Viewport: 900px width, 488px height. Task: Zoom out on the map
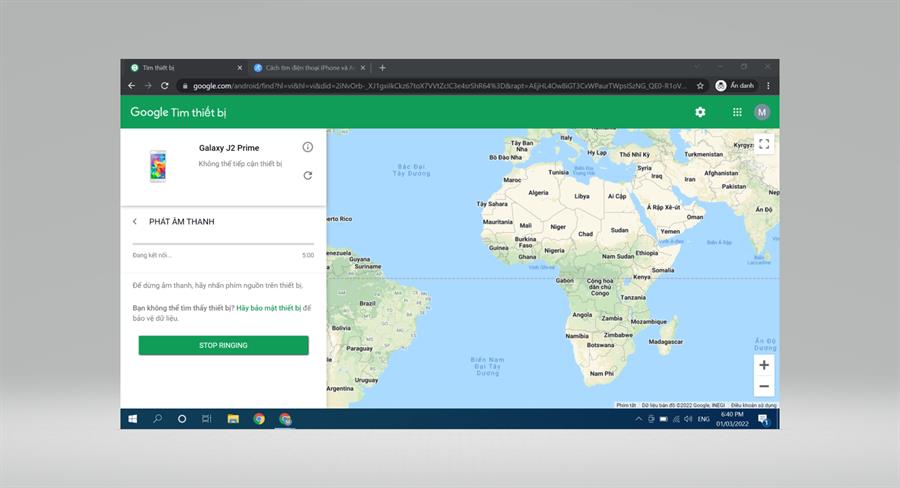tap(764, 386)
